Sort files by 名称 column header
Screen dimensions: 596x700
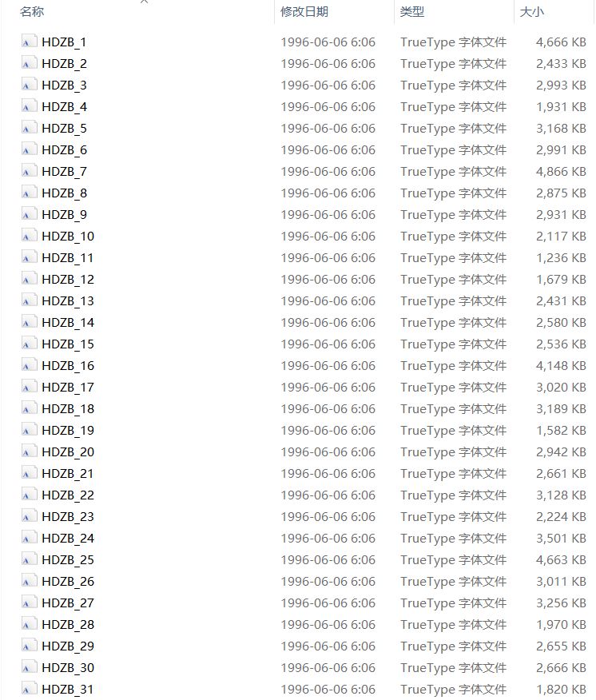[x=32, y=12]
